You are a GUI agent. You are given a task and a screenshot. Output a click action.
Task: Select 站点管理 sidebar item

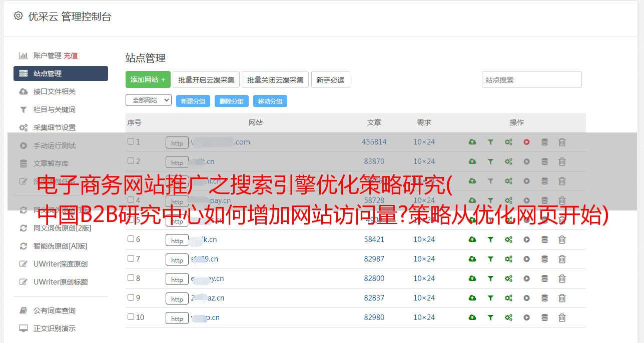(61, 73)
